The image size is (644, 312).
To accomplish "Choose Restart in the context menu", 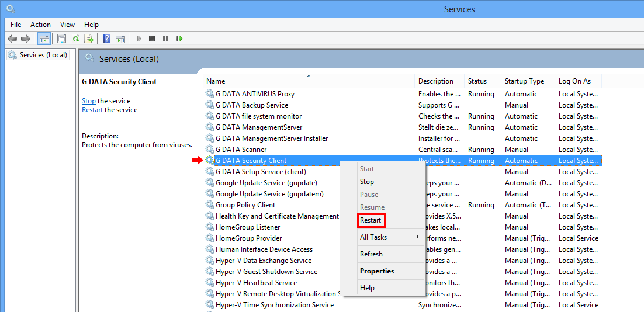I will [x=383, y=220].
